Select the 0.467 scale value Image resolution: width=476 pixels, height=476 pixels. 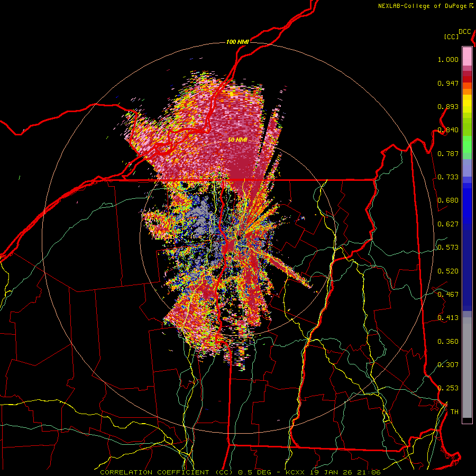coord(448,295)
